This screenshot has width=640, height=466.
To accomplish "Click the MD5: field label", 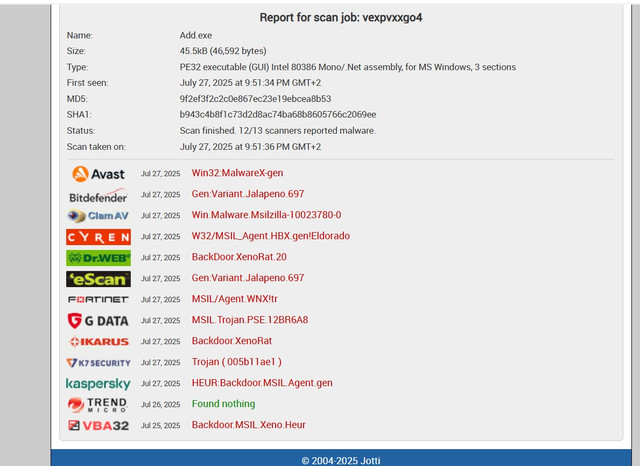I will point(77,99).
